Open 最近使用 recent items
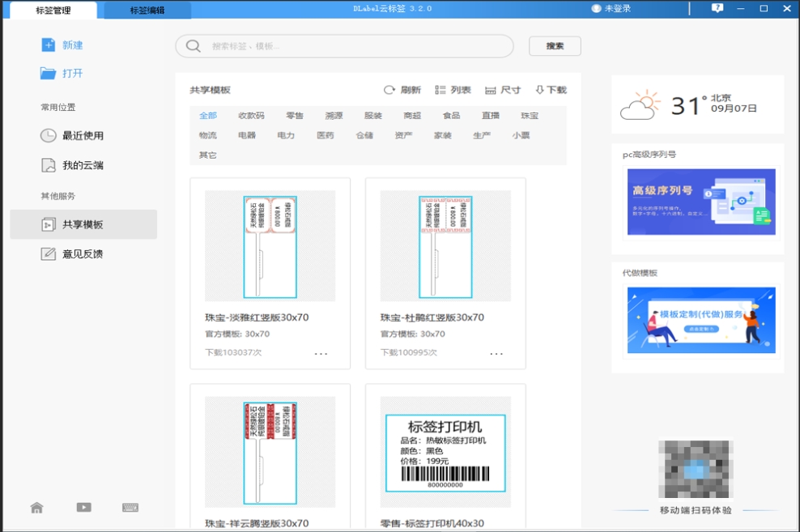The width and height of the screenshot is (800, 532). pyautogui.click(x=72, y=135)
